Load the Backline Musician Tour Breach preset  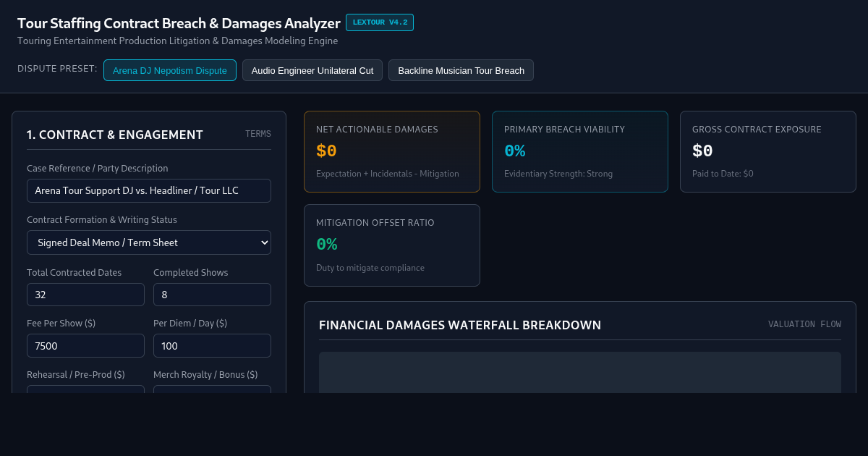tap(461, 70)
